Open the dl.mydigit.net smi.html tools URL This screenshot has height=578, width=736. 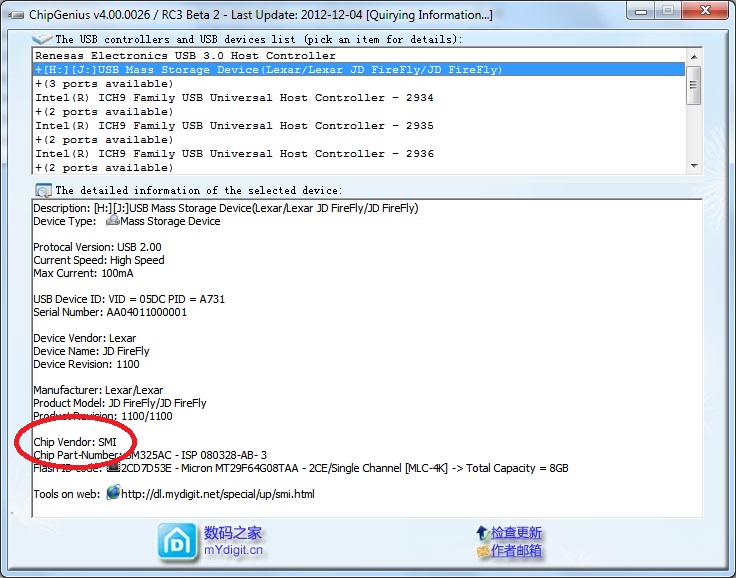[x=218, y=494]
